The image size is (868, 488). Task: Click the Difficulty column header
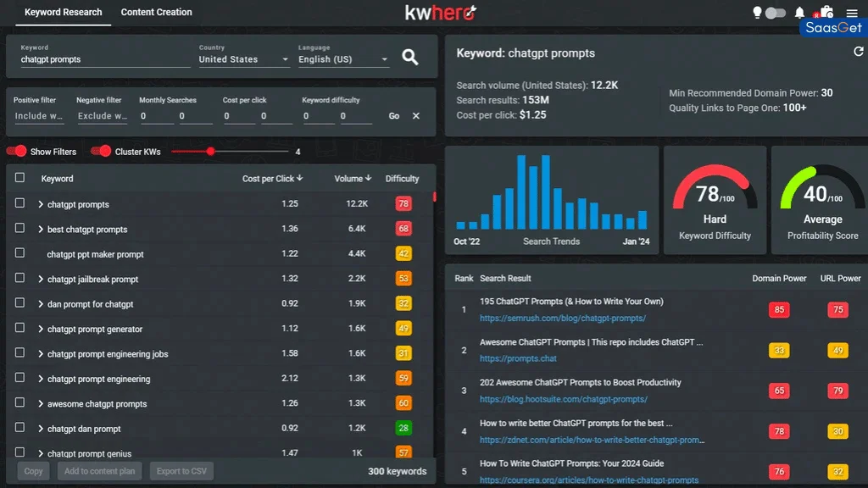click(x=402, y=179)
